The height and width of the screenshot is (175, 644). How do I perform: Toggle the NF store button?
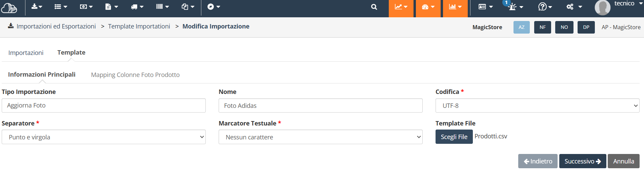542,27
